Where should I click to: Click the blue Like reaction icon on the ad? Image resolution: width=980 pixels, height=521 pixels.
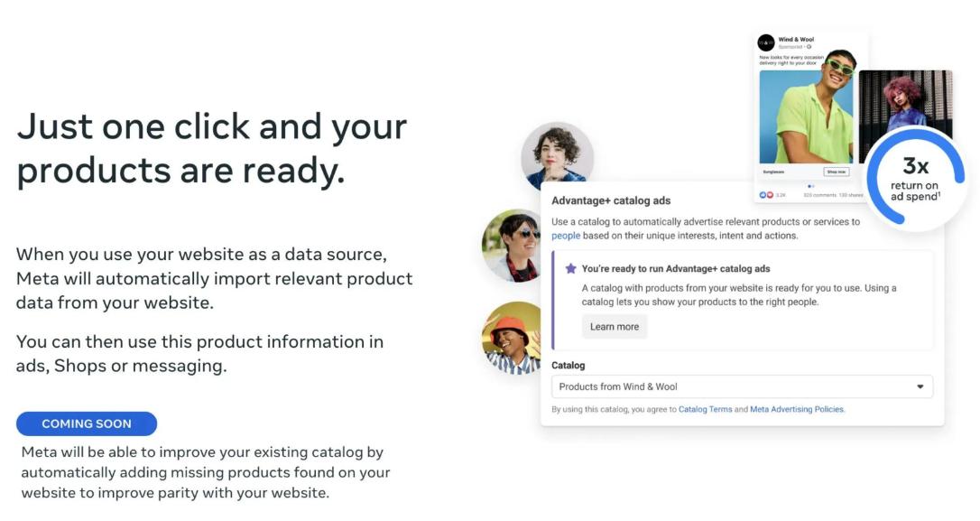[763, 195]
